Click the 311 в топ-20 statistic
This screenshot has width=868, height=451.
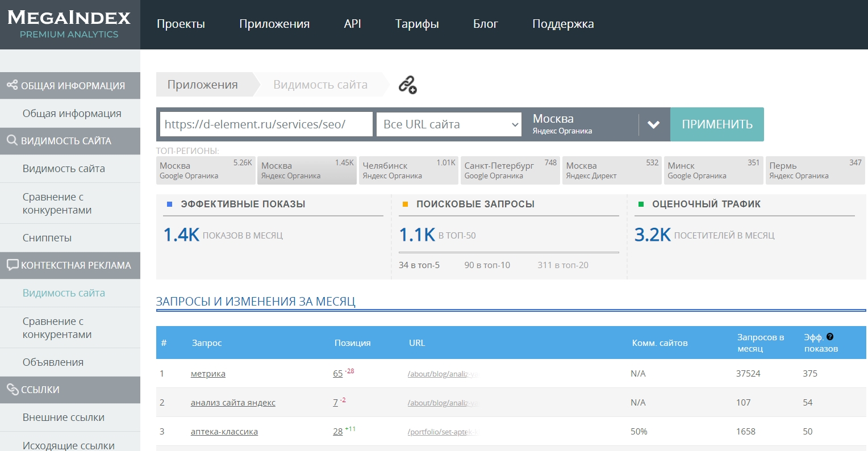[563, 265]
